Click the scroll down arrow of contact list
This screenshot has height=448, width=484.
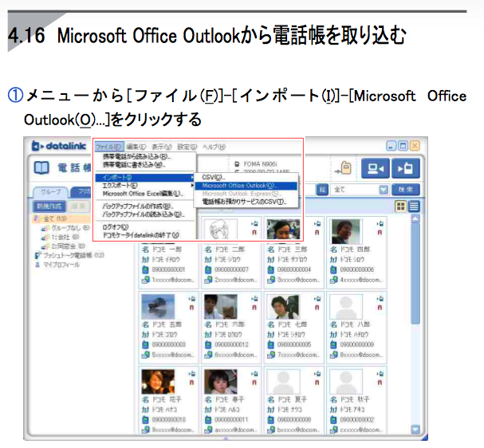(x=415, y=429)
